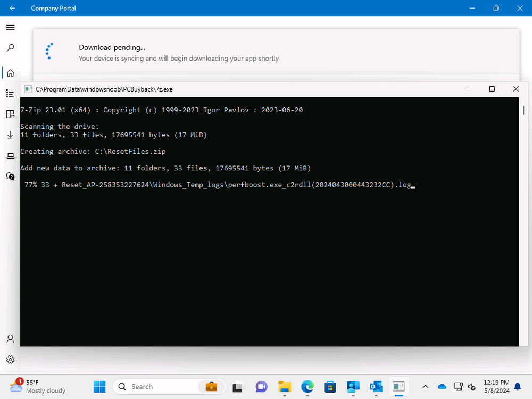
Task: Open Outlook from the taskbar
Action: (x=376, y=386)
